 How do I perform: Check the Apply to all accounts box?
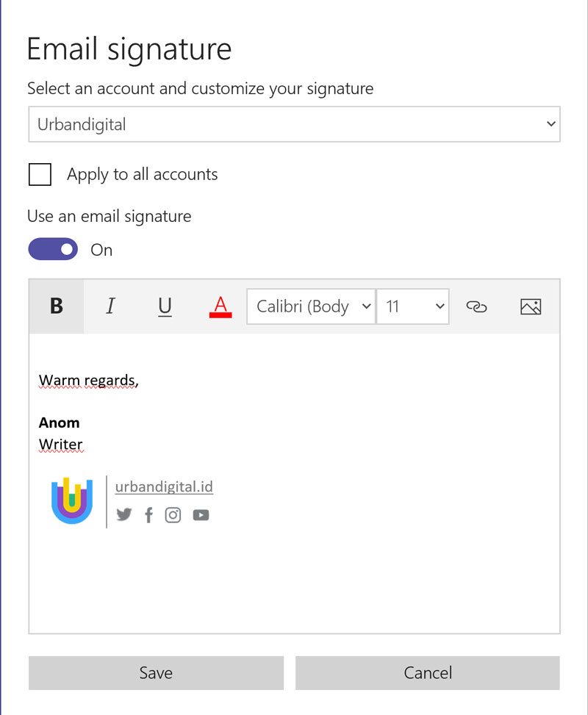(x=40, y=175)
